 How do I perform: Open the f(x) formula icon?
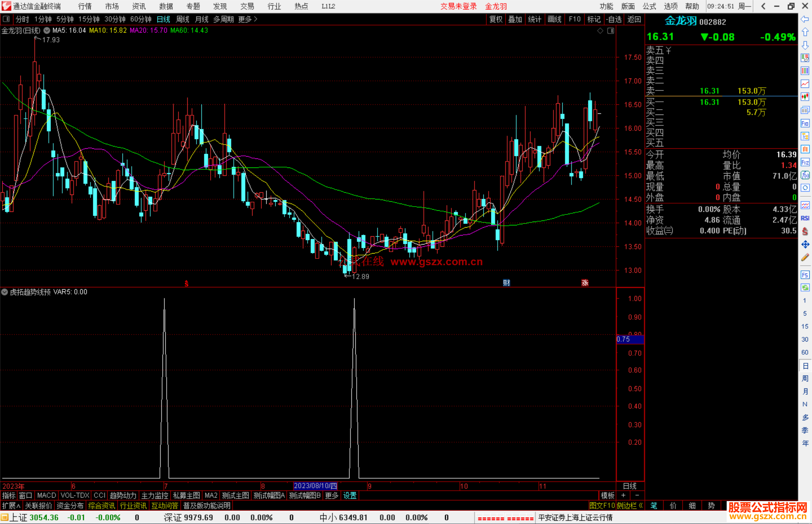point(805,175)
